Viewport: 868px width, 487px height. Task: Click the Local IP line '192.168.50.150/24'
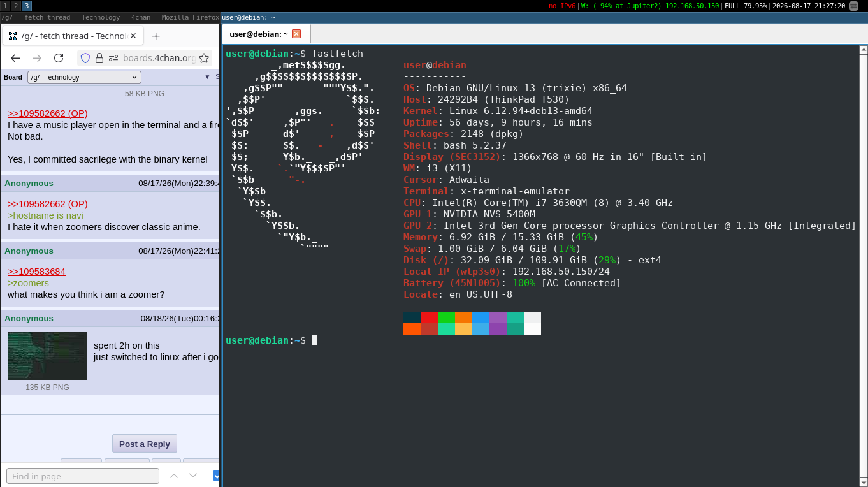tap(507, 272)
